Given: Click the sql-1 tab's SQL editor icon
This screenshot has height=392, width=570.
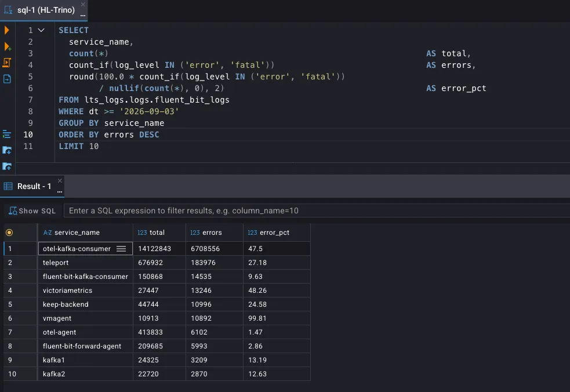Looking at the screenshot, I should tap(8, 10).
